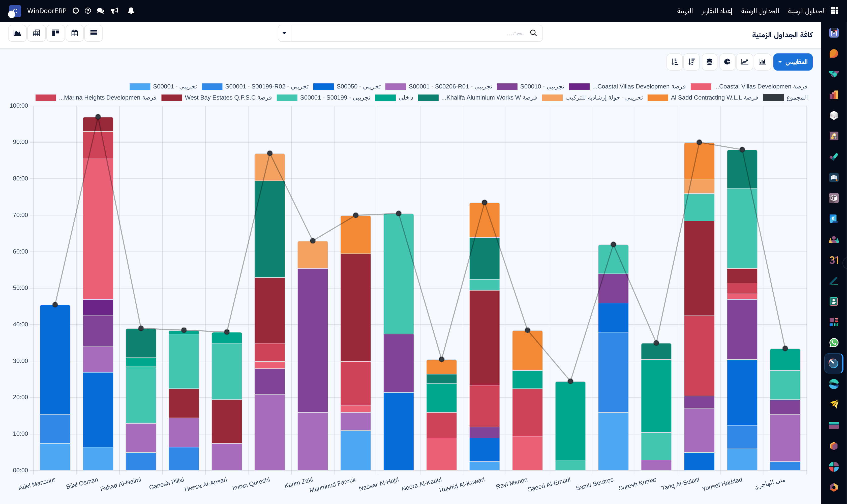Open the orange bar chart sidebar app
This screenshot has width=847, height=504.
click(x=834, y=95)
